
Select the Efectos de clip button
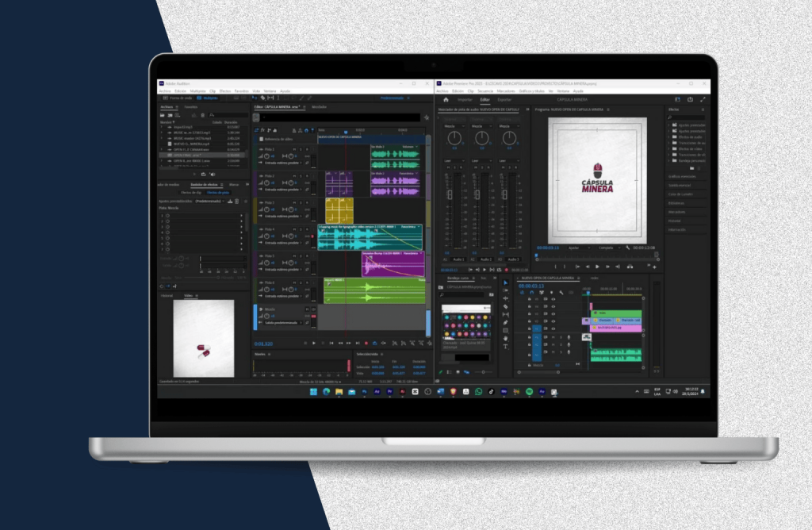point(190,192)
